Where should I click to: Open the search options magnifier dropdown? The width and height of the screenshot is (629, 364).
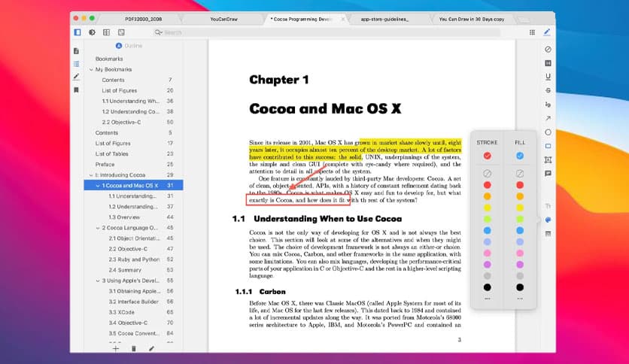pyautogui.click(x=159, y=32)
